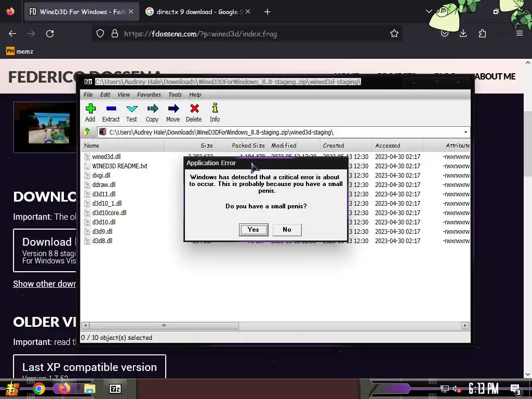View site security lock information
This screenshot has width=532, height=399.
(115, 34)
